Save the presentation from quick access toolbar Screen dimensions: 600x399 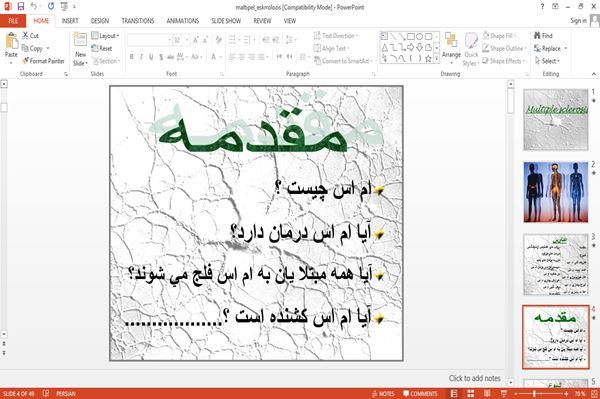tap(21, 7)
